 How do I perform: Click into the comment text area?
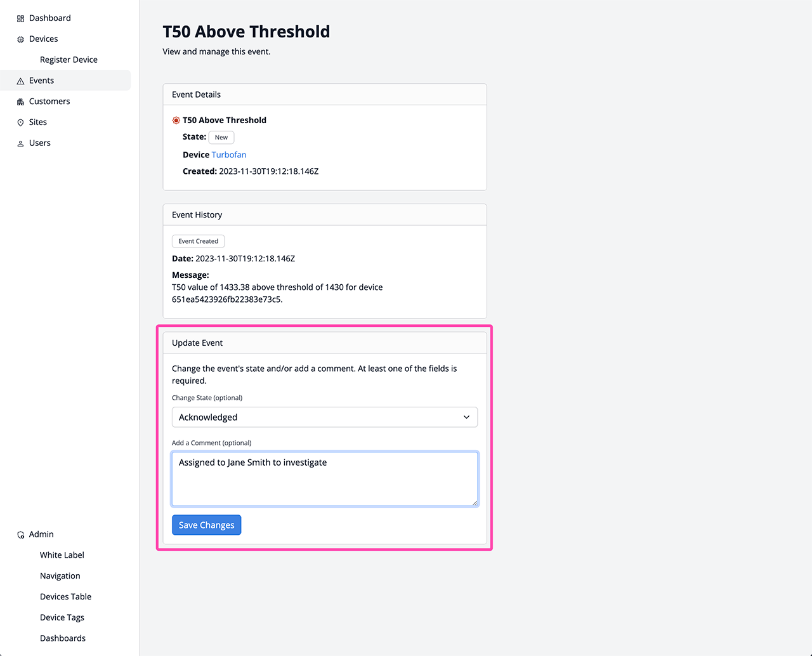click(324, 479)
